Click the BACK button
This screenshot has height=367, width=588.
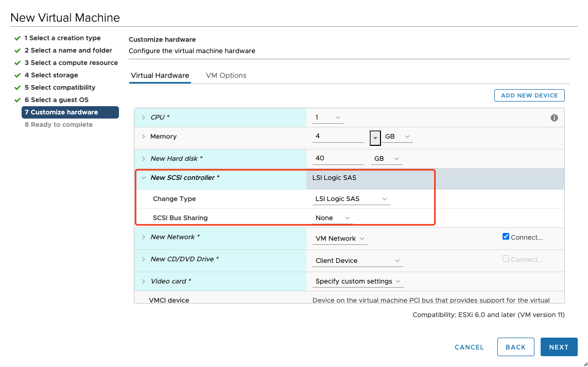(x=515, y=347)
